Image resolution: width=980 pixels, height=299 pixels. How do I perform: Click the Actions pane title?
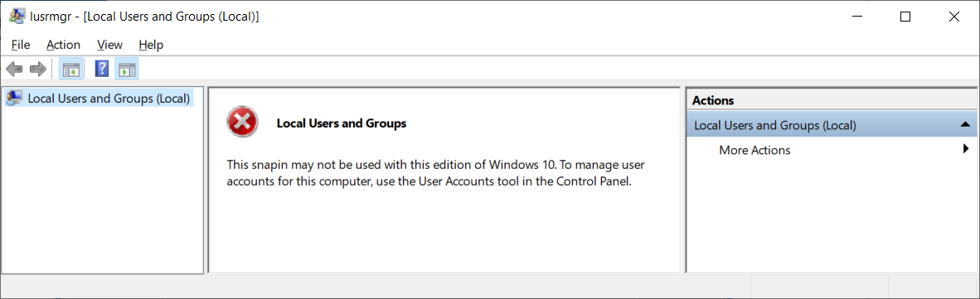tap(713, 100)
